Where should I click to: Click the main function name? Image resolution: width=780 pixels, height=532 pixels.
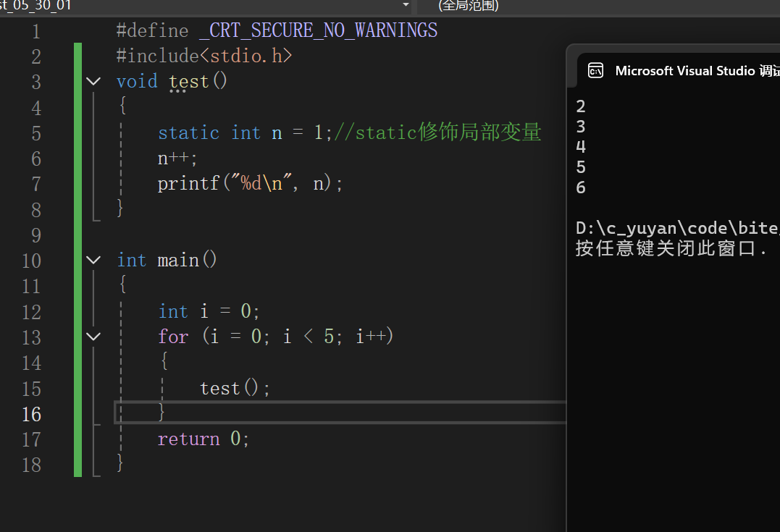pyautogui.click(x=178, y=261)
